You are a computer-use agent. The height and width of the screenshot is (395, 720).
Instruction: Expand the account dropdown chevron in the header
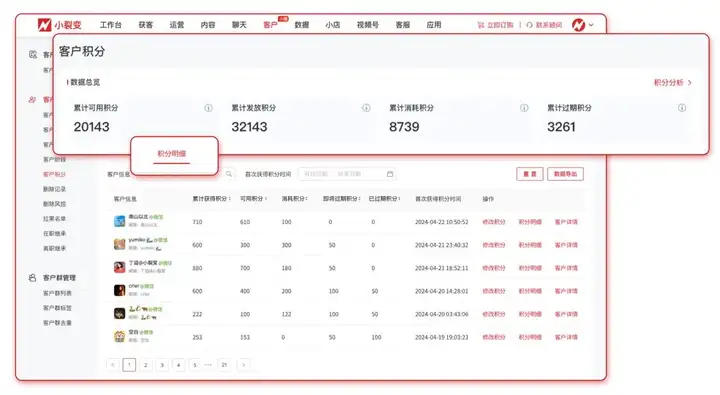pyautogui.click(x=591, y=25)
